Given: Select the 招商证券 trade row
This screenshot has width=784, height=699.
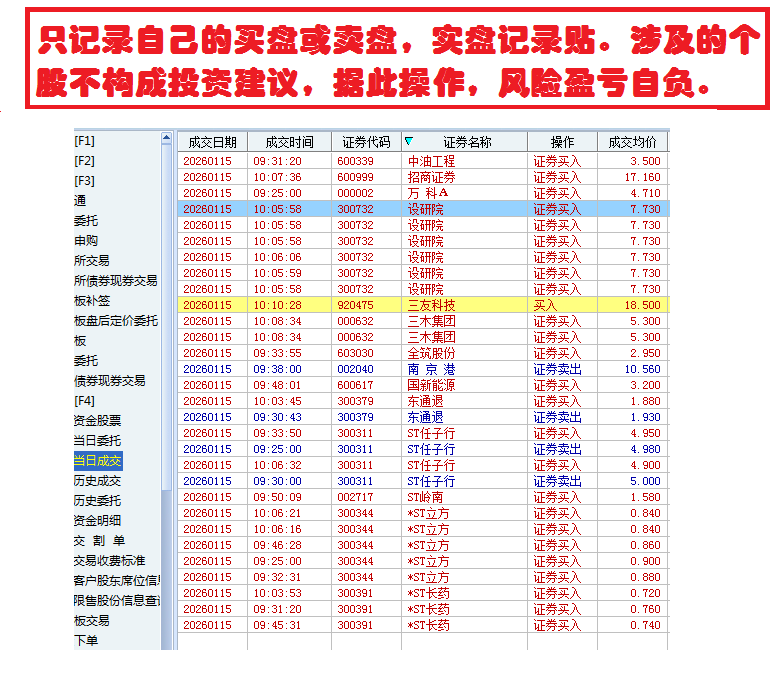Looking at the screenshot, I should click(x=423, y=177).
